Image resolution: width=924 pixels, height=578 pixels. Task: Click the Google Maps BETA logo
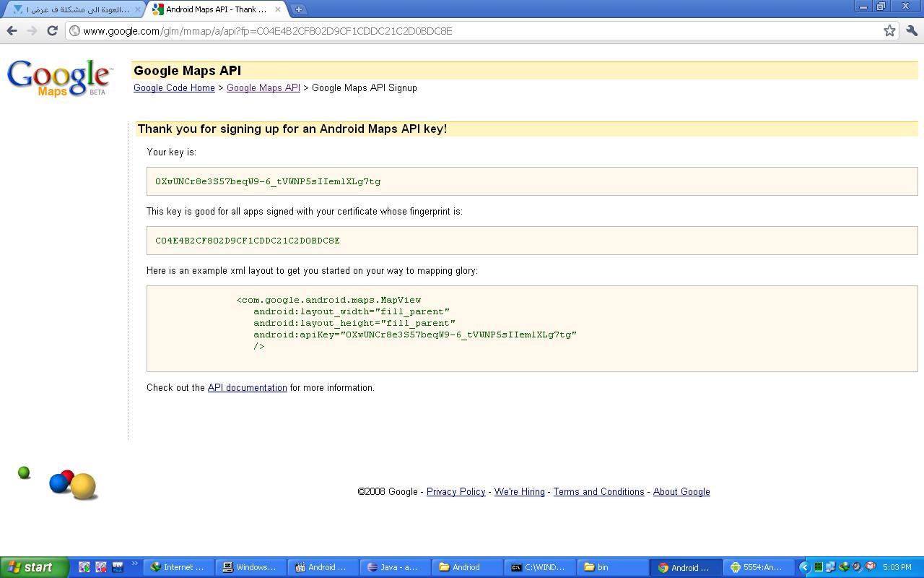tap(59, 78)
